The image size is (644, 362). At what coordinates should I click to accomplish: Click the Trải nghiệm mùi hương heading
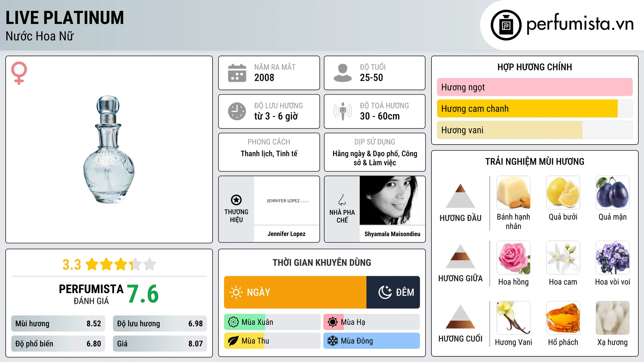pos(535,162)
